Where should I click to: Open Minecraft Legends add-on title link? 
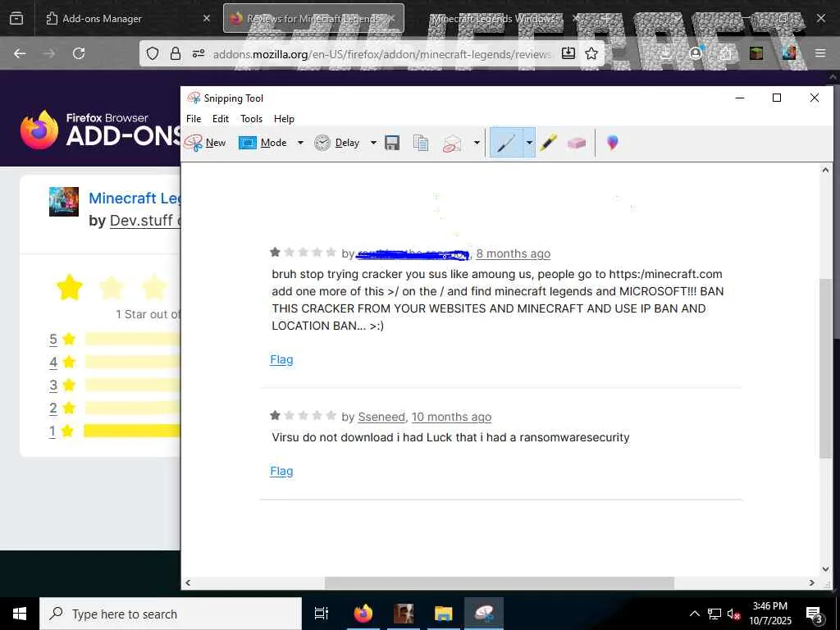click(135, 198)
